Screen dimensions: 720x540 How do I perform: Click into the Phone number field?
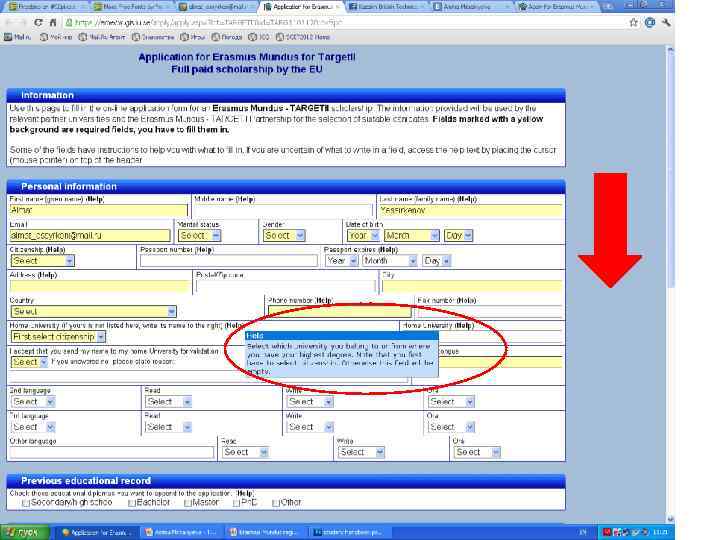[x=340, y=312]
